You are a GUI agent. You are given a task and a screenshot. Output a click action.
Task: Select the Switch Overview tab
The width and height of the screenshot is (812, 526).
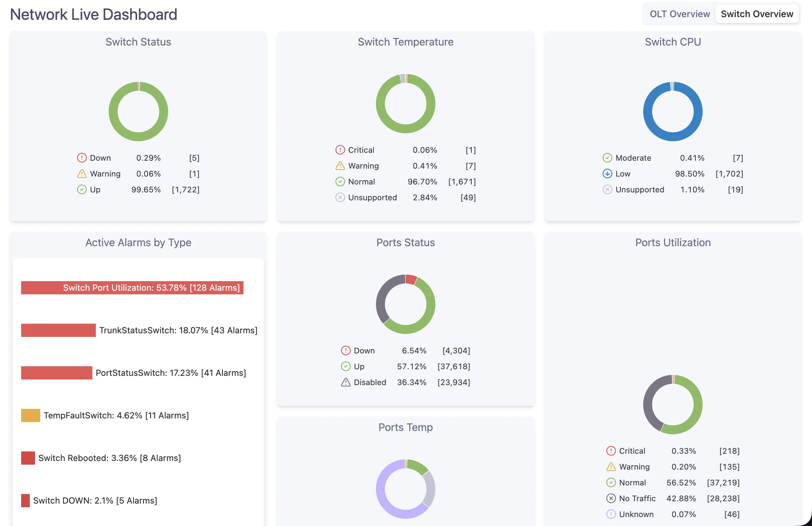coord(757,14)
